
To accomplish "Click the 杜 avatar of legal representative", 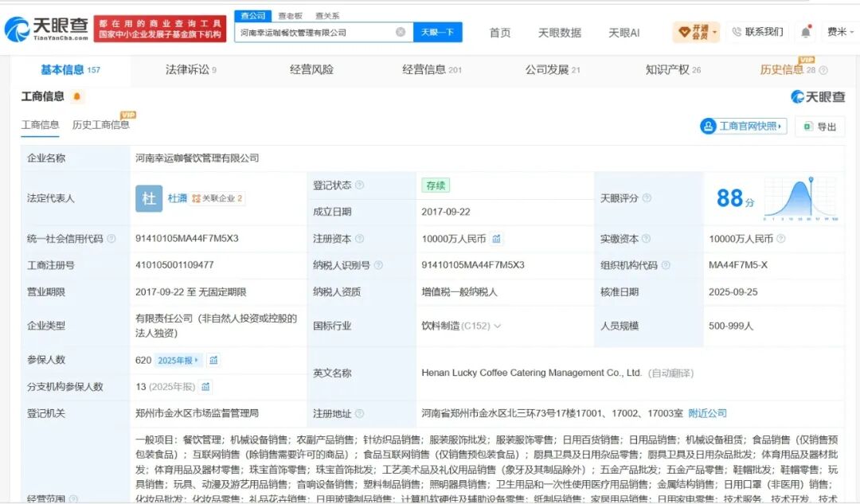I will [149, 198].
